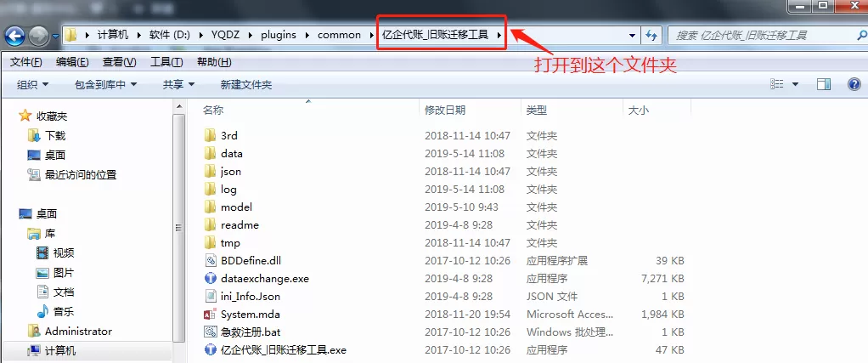Image resolution: width=868 pixels, height=363 pixels.
Task: Select the readme folder icon
Action: click(x=210, y=225)
